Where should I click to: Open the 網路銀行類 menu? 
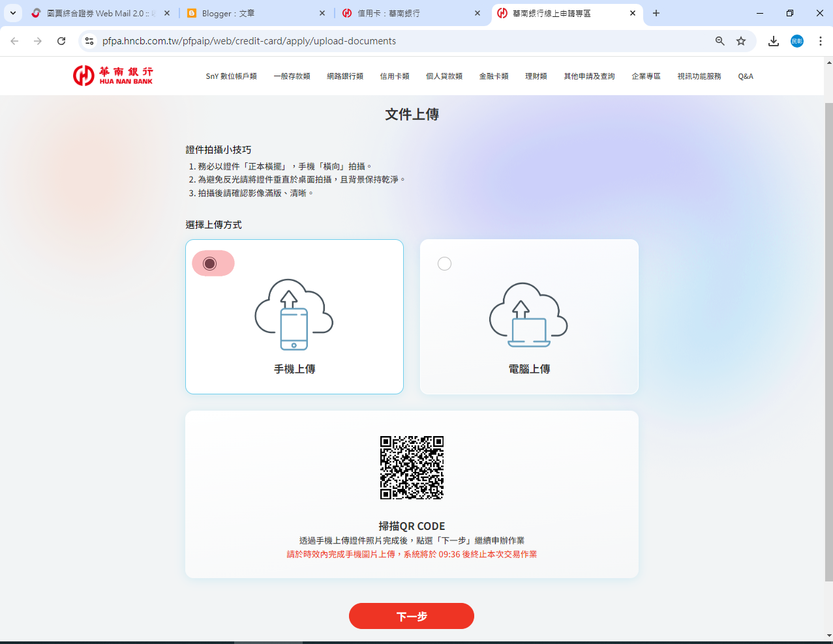pos(345,76)
